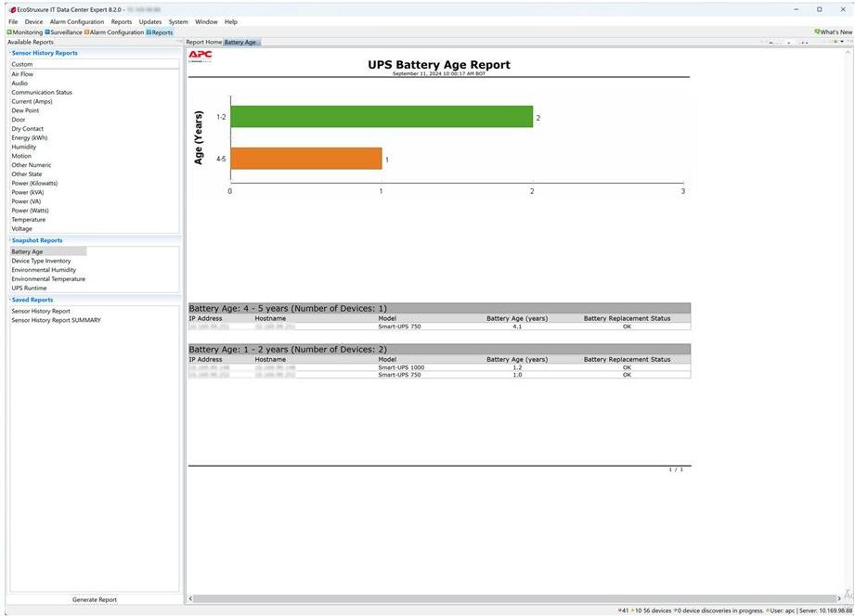Open the What's New link
Screen dimensions: 855x616
[835, 32]
